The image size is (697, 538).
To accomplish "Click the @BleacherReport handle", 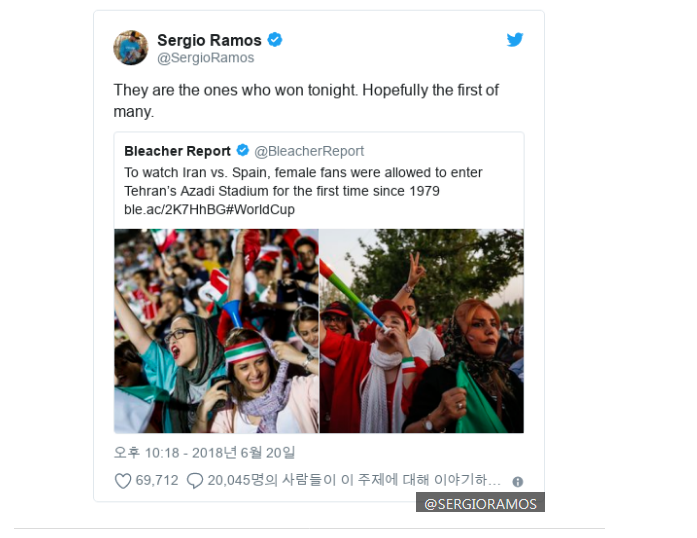I will pyautogui.click(x=309, y=151).
